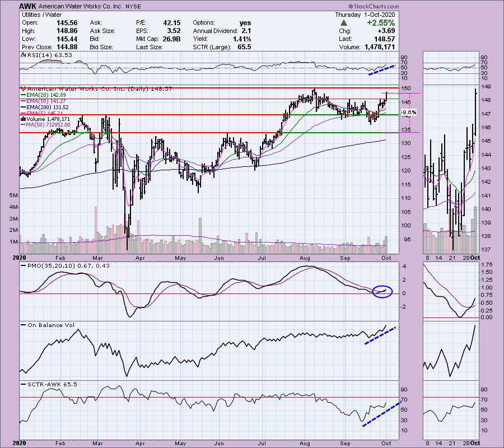Click the 149 price label in zoom panel
Image resolution: width=504 pixels, height=448 pixels.
pyautogui.click(x=485, y=86)
